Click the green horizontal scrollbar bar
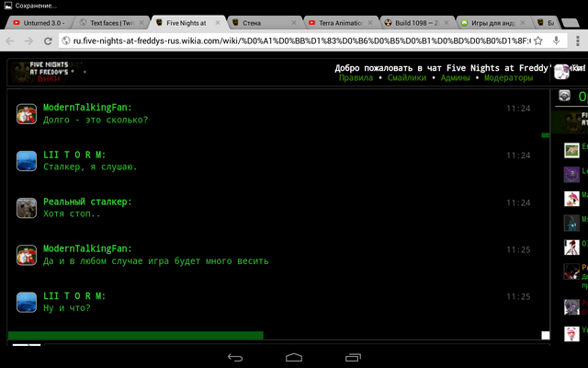 pos(136,335)
